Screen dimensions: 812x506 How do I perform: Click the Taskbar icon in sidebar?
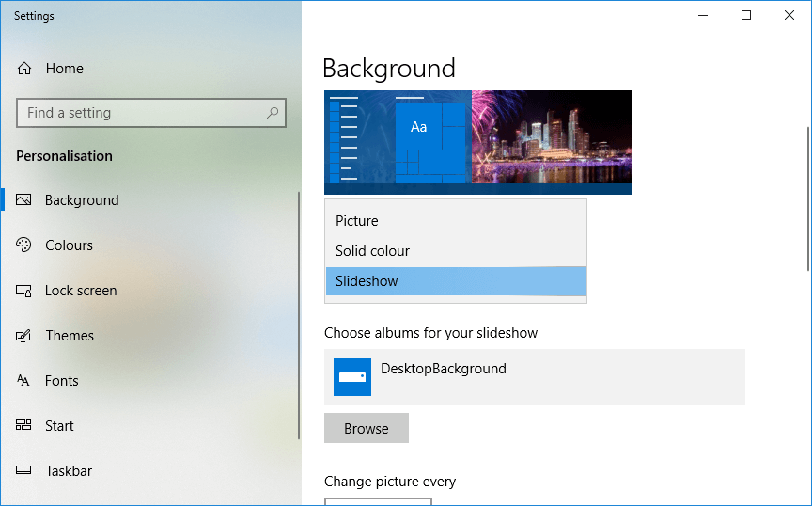24,471
